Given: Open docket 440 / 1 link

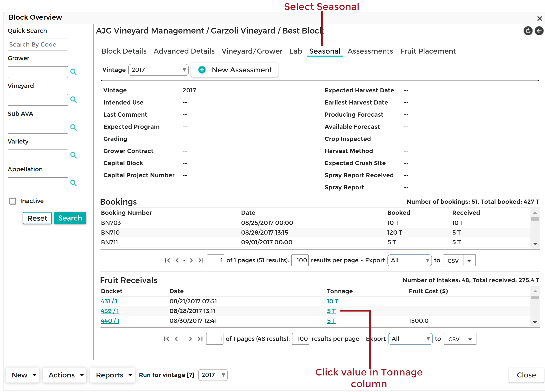Looking at the screenshot, I should coord(110,320).
